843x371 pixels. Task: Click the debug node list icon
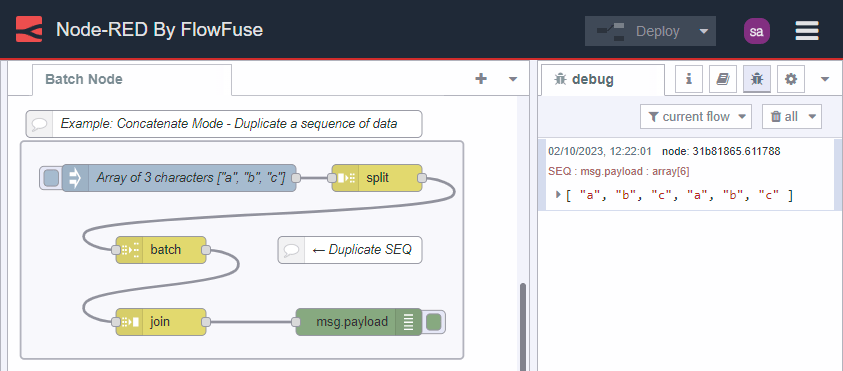(x=409, y=322)
